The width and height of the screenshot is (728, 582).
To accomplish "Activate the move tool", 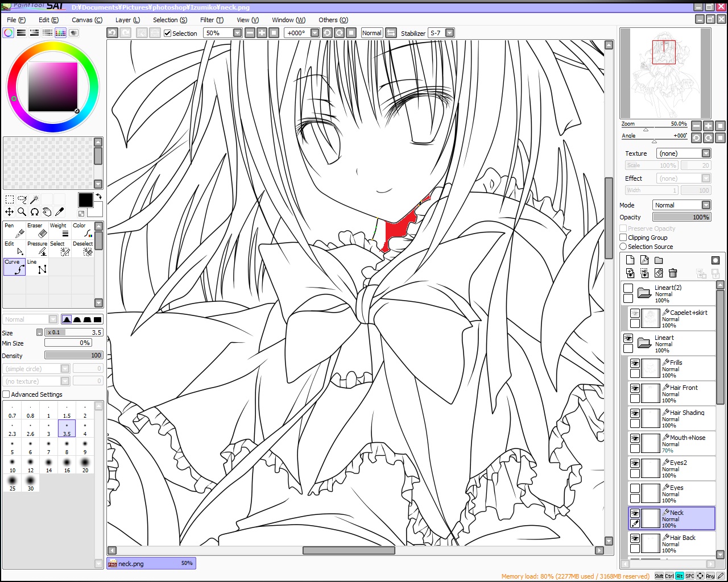I will tap(10, 212).
